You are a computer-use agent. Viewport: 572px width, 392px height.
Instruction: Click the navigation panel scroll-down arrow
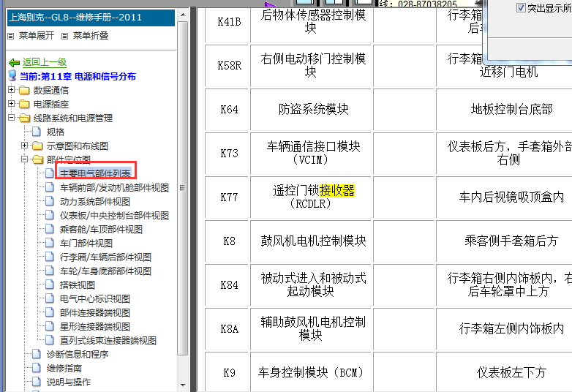pyautogui.click(x=183, y=385)
